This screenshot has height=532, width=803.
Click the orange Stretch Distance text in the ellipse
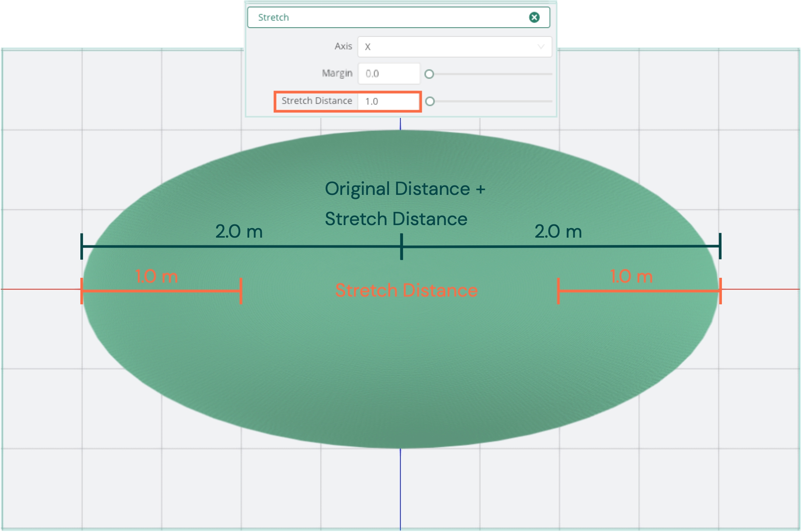point(406,290)
